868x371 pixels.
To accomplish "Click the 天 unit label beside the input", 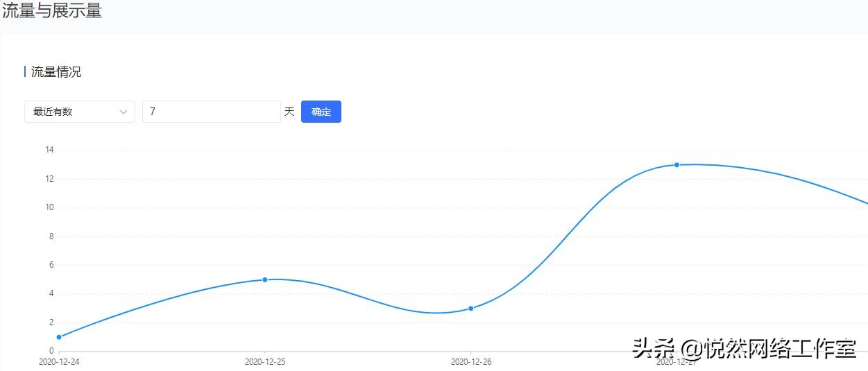I will (289, 112).
